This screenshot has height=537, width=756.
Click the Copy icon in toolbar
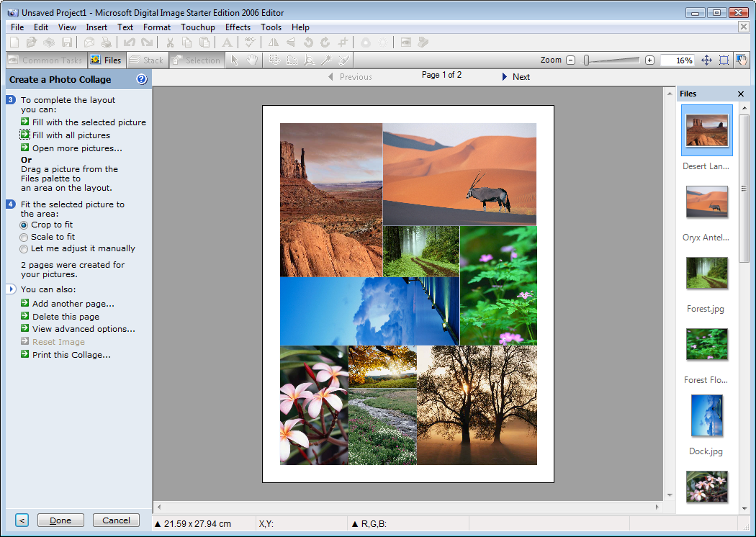pos(186,42)
